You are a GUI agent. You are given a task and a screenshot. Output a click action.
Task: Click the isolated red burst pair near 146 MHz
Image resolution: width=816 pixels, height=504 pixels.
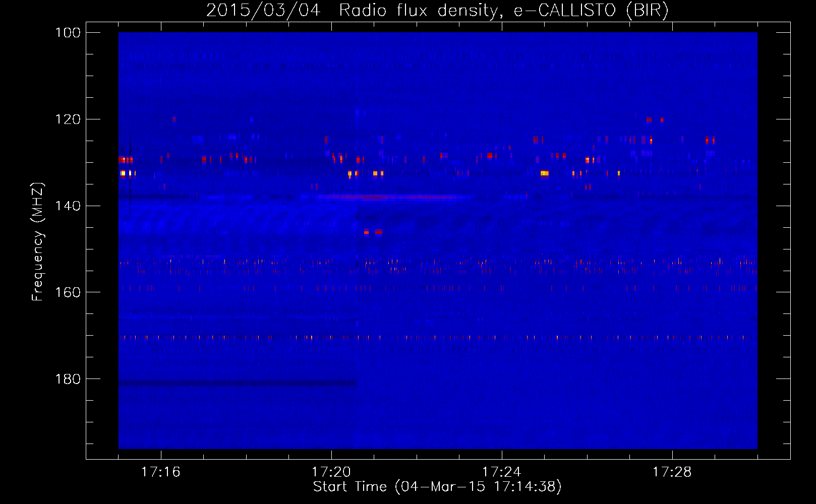[x=373, y=232]
